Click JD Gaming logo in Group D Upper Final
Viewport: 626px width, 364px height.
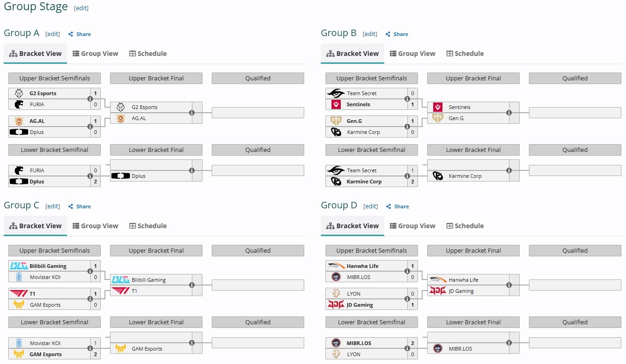coord(438,291)
